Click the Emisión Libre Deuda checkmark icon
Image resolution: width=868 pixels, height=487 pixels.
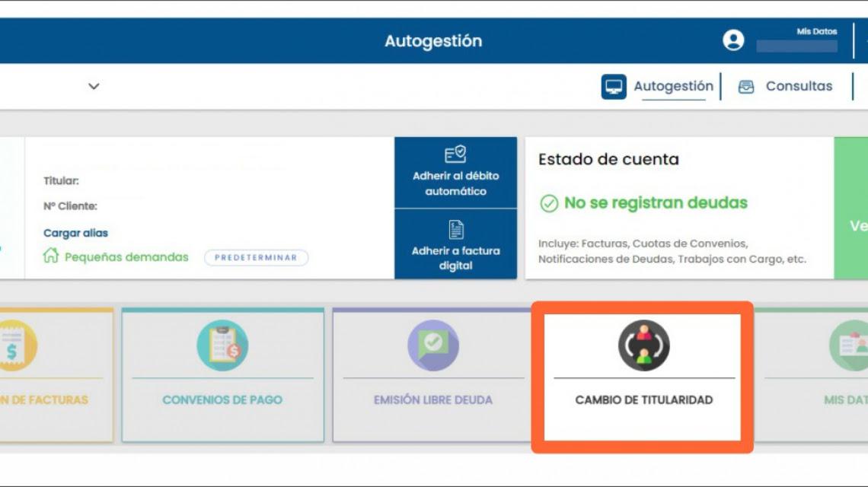tap(432, 345)
